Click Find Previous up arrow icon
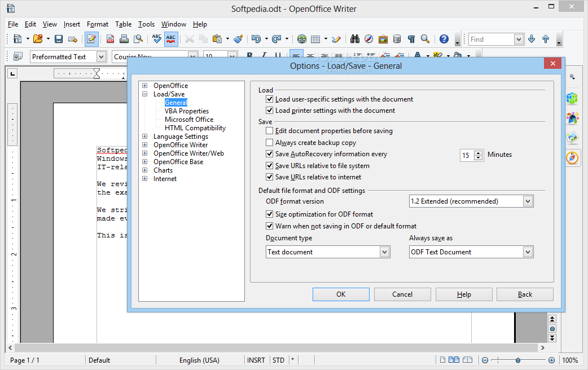Viewport: 588px width, 370px height. (x=546, y=39)
